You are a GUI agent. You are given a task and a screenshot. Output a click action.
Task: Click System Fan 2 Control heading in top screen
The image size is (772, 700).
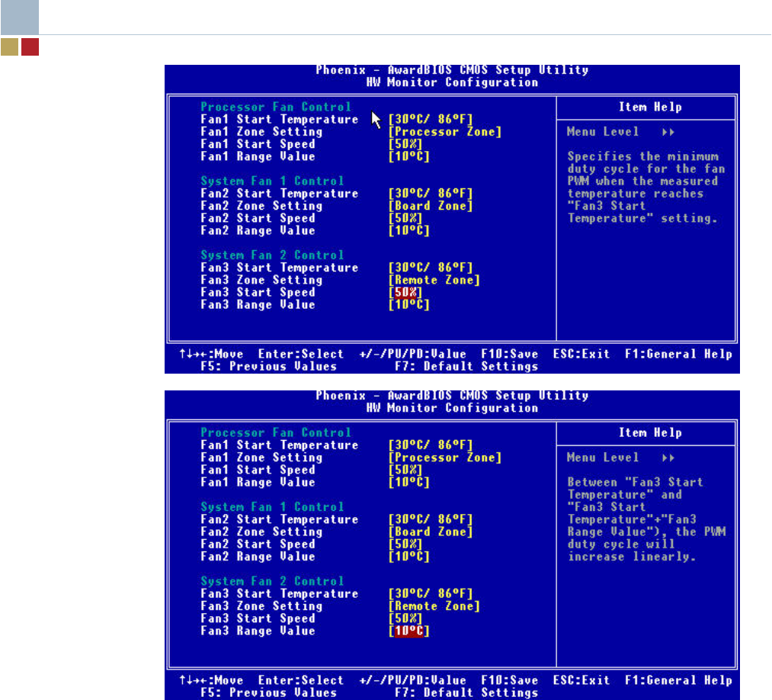[x=272, y=255]
